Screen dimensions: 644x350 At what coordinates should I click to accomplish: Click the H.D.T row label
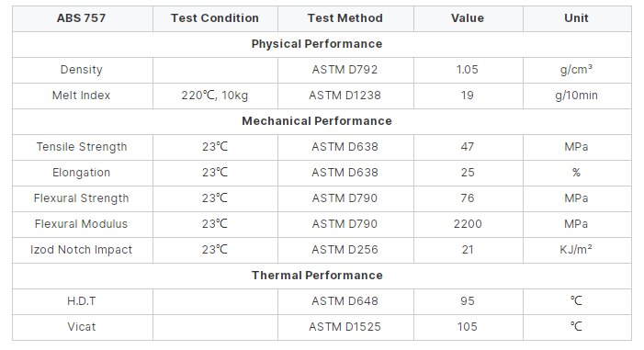click(82, 301)
